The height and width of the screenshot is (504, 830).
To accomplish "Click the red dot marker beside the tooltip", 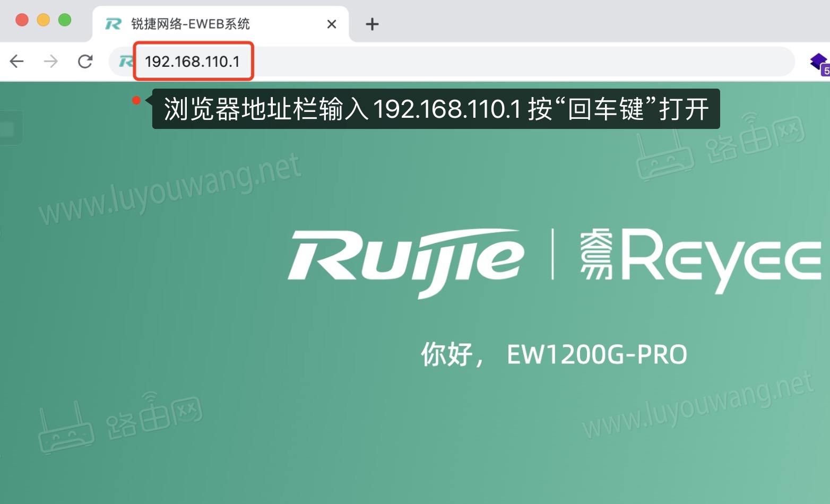I will [137, 100].
